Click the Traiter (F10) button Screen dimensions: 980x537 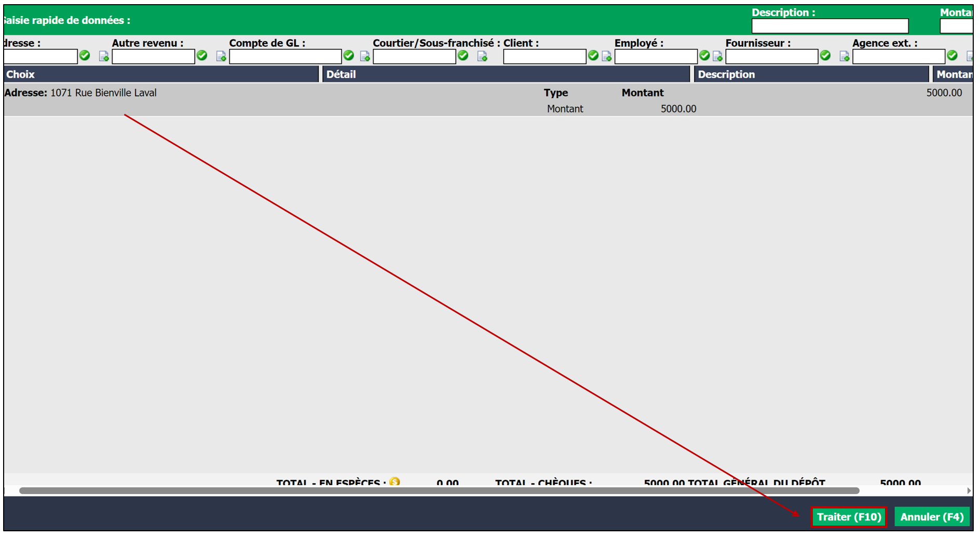click(x=849, y=517)
